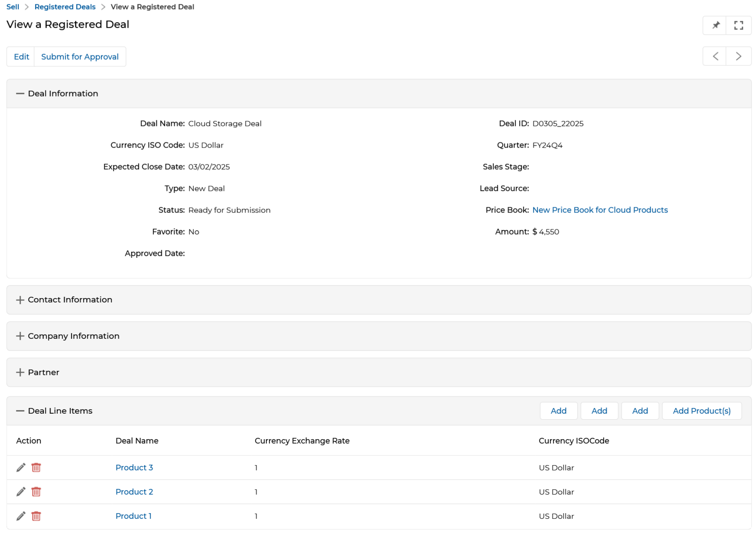This screenshot has width=756, height=534.
Task: Select US Dollar in the Product 2 row
Action: (x=556, y=492)
